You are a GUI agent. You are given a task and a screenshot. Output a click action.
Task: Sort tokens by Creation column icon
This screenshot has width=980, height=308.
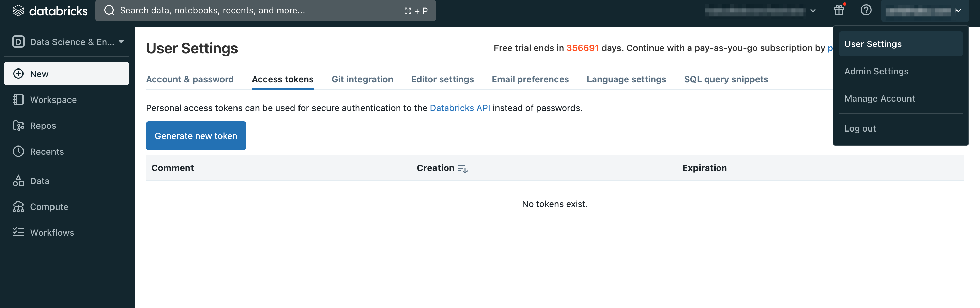point(462,168)
